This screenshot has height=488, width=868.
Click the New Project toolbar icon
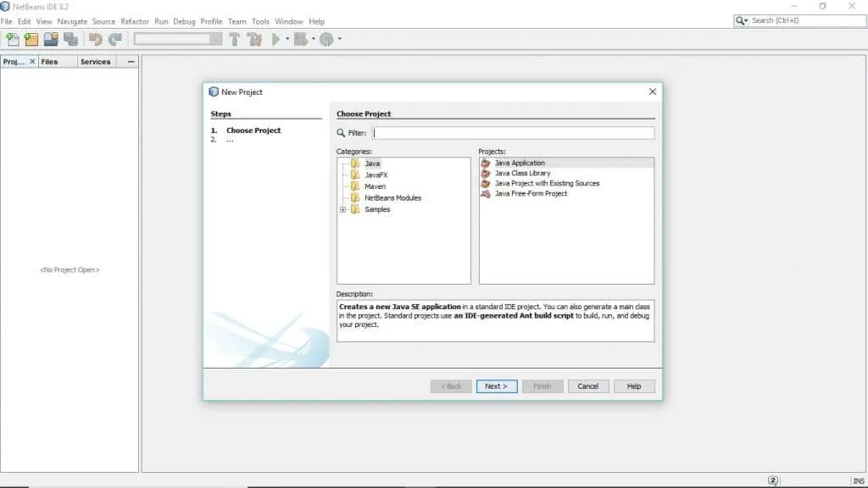[x=31, y=39]
